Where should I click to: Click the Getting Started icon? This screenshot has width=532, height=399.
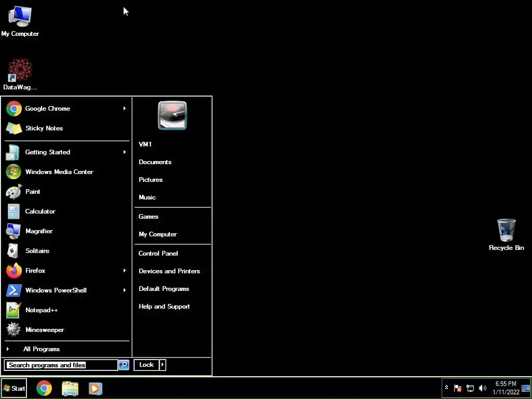(x=13, y=152)
